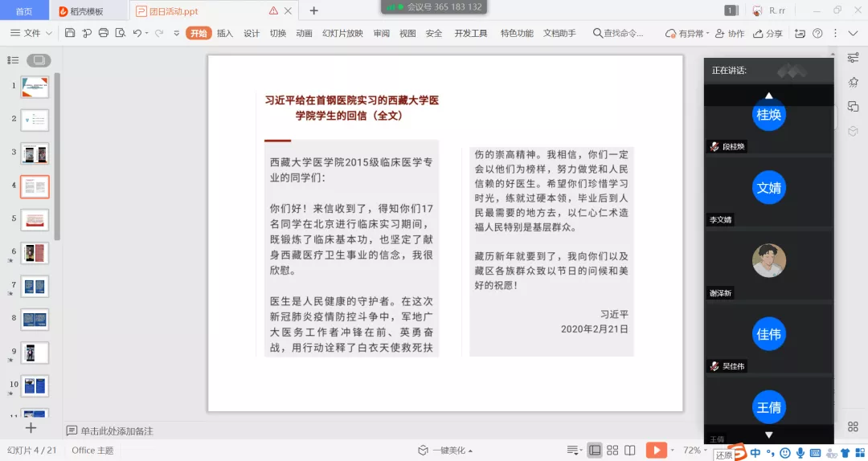The width and height of the screenshot is (868, 461).
Task: Open Print Preview icon
Action: pyautogui.click(x=120, y=33)
